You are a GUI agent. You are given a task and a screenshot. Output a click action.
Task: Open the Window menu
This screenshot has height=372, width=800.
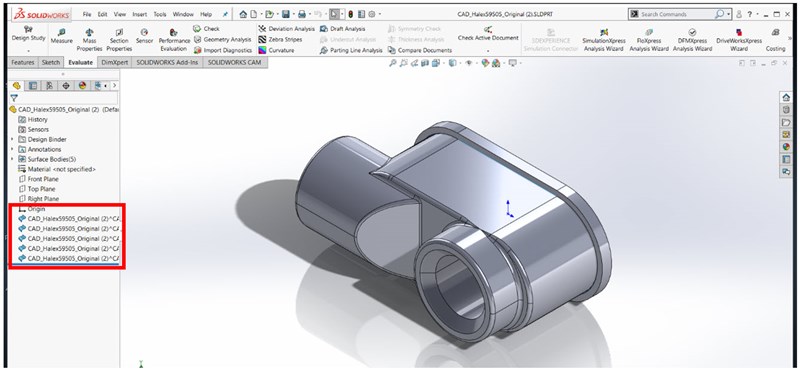click(183, 14)
